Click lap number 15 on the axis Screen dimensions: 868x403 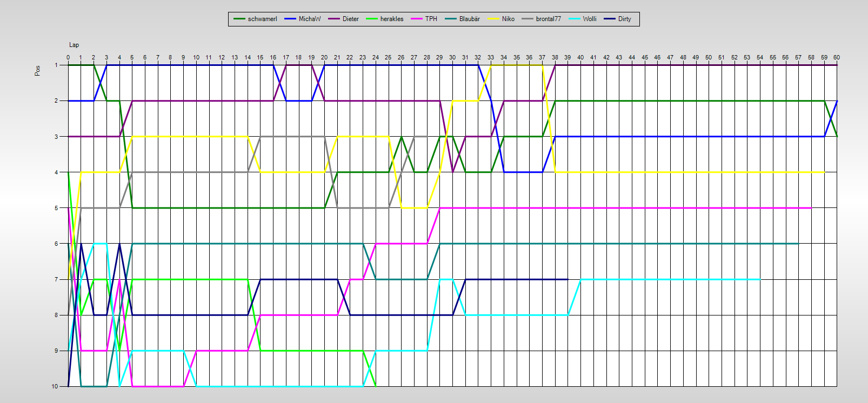point(261,57)
